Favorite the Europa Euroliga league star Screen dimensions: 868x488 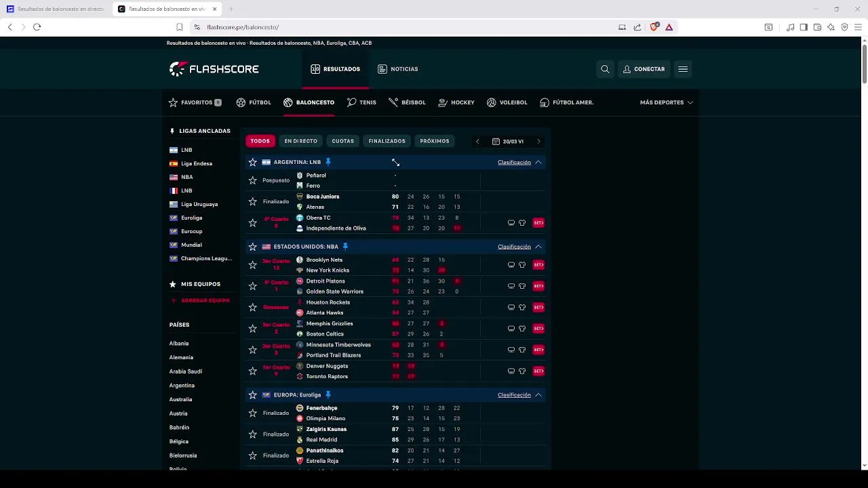click(253, 395)
